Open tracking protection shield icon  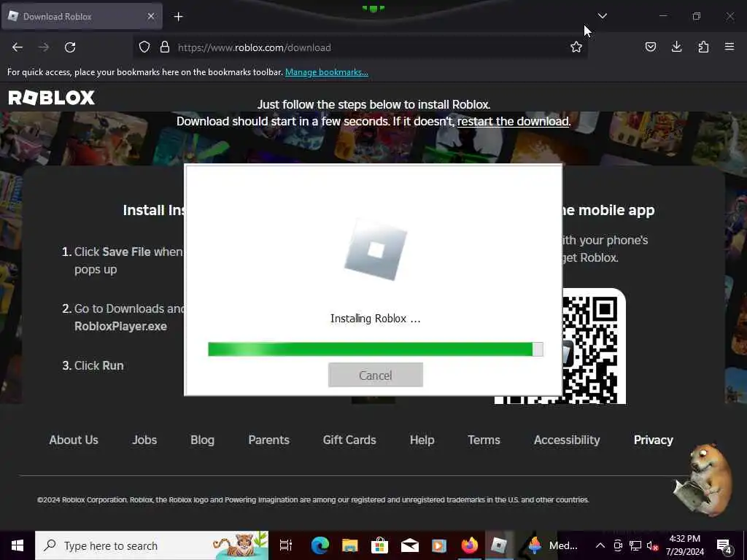144,47
